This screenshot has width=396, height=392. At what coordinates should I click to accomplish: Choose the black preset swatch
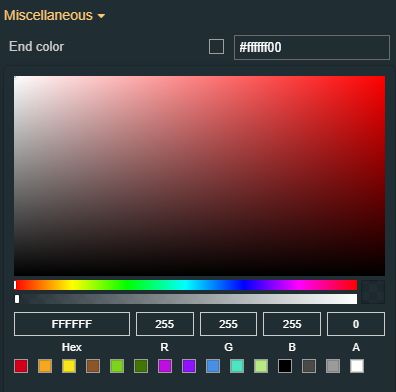[x=285, y=366]
